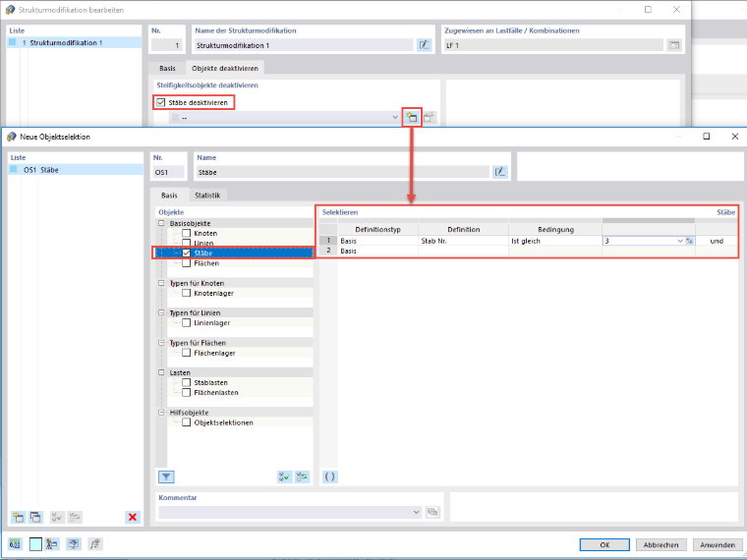Click the color square beside Strukturmodifikation 1 in the list

[13, 42]
